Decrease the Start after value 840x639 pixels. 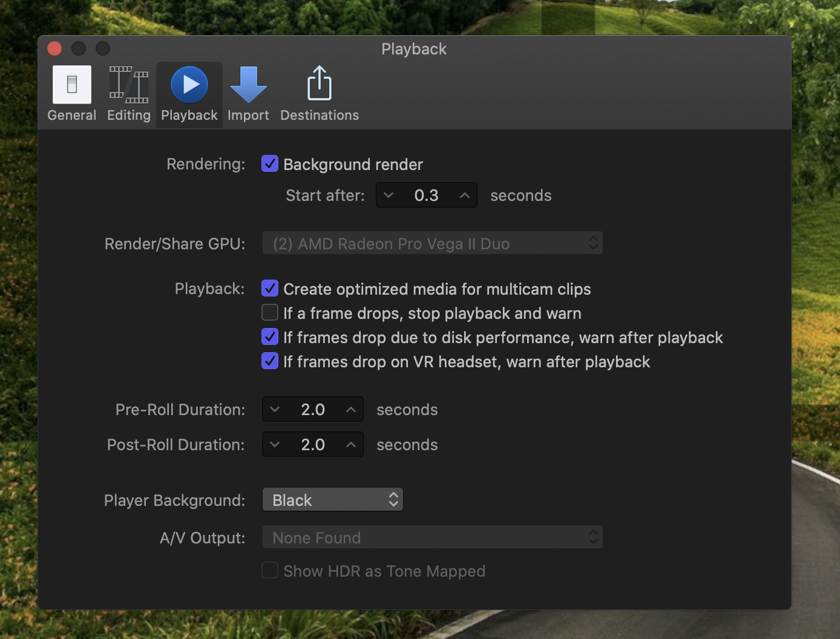(x=389, y=195)
